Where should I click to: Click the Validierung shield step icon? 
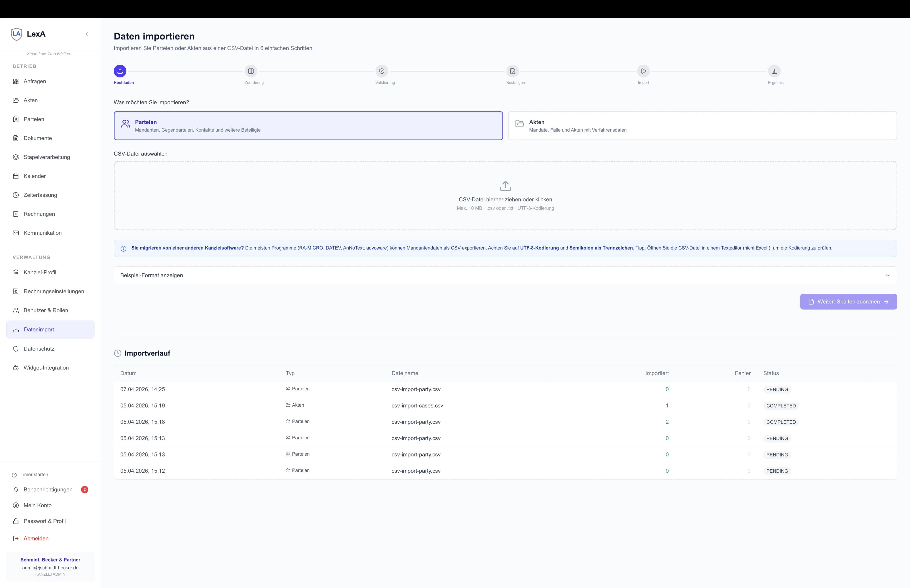(x=382, y=71)
